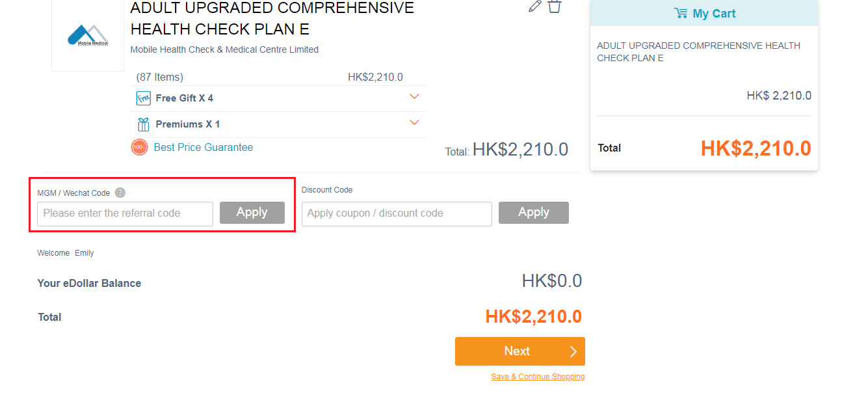Click the Health Check Plan E product title
This screenshot has height=406, width=868.
pyautogui.click(x=272, y=18)
